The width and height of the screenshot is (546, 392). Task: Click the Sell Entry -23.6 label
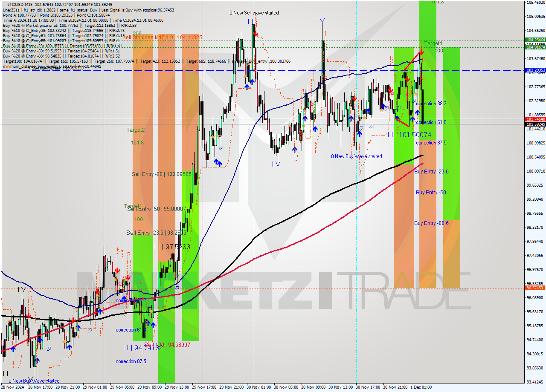pyautogui.click(x=157, y=233)
